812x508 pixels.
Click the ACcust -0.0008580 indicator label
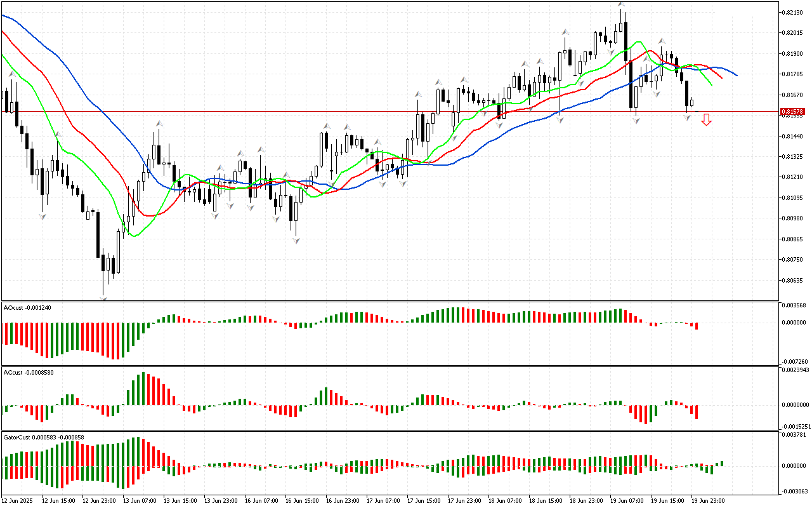[x=29, y=372]
